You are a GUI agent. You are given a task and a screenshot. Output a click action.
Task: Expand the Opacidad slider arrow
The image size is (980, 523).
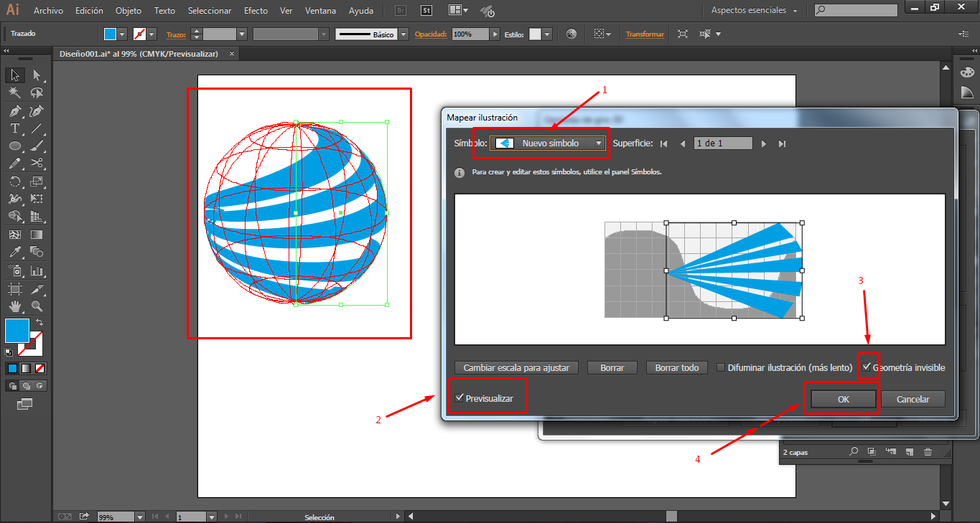(x=495, y=34)
